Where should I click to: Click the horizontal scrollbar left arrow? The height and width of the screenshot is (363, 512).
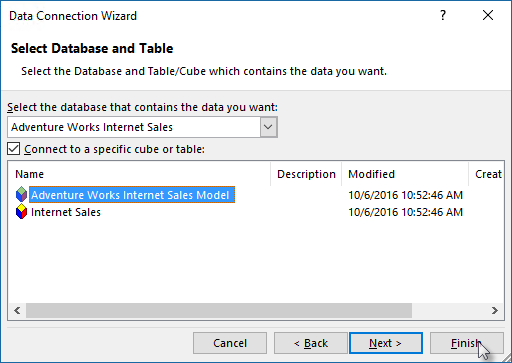[x=17, y=311]
